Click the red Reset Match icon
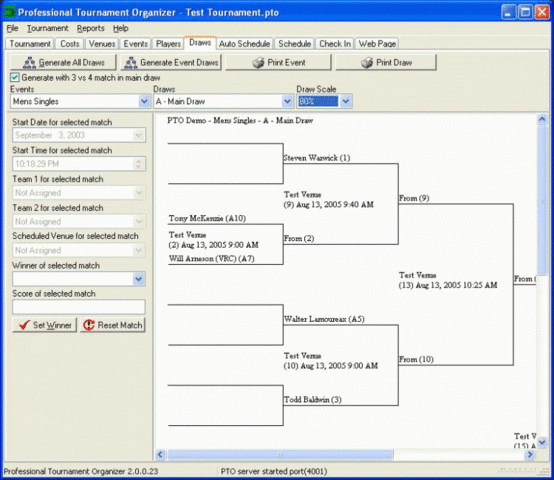The height and width of the screenshot is (480, 554). point(88,325)
